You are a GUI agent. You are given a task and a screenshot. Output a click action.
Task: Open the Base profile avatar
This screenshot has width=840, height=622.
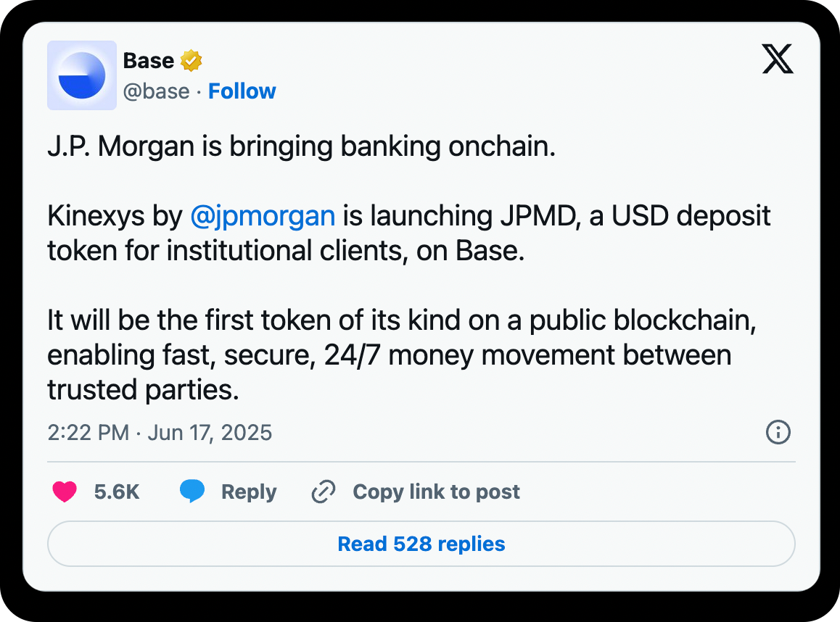tap(82, 75)
